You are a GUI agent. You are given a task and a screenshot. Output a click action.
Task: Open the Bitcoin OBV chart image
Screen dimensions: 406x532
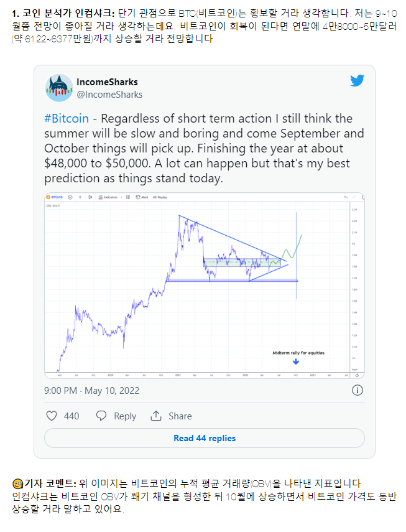tap(205, 286)
